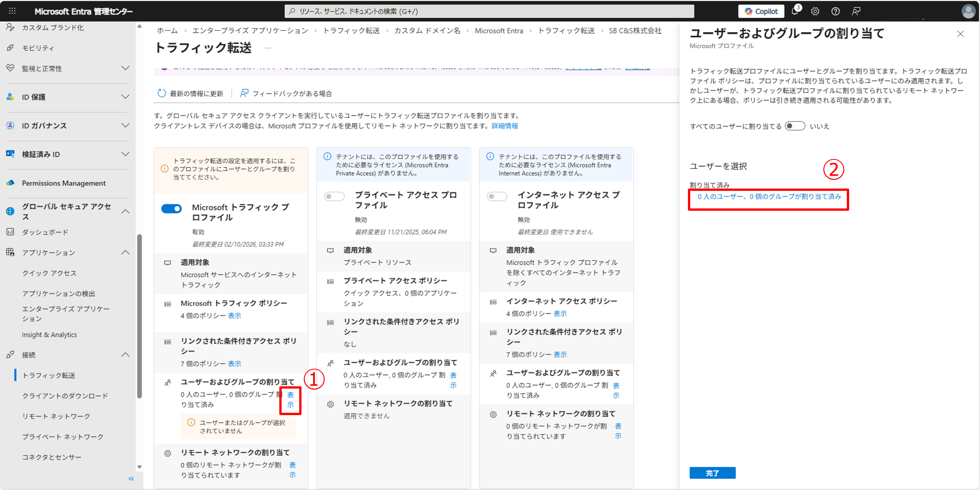Image resolution: width=980 pixels, height=490 pixels.
Task: Open the settings gear in header
Action: [x=815, y=11]
